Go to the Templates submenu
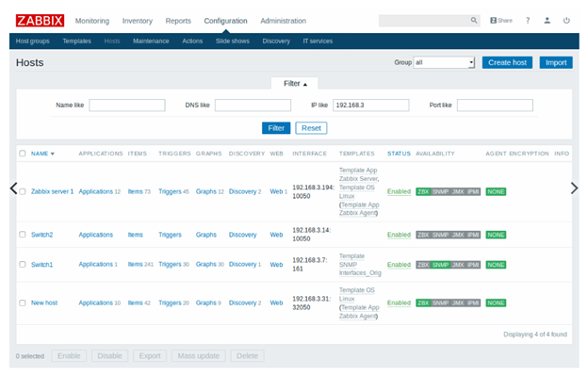 click(77, 41)
